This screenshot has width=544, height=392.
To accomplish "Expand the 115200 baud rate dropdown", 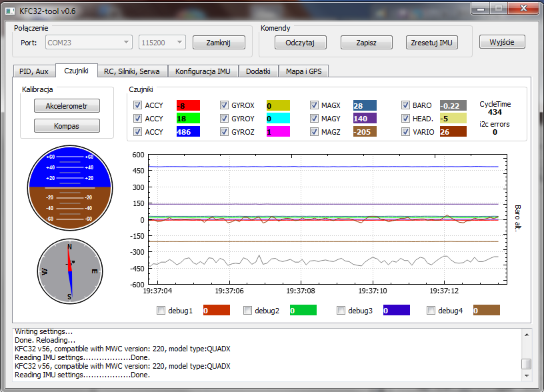I will point(161,43).
